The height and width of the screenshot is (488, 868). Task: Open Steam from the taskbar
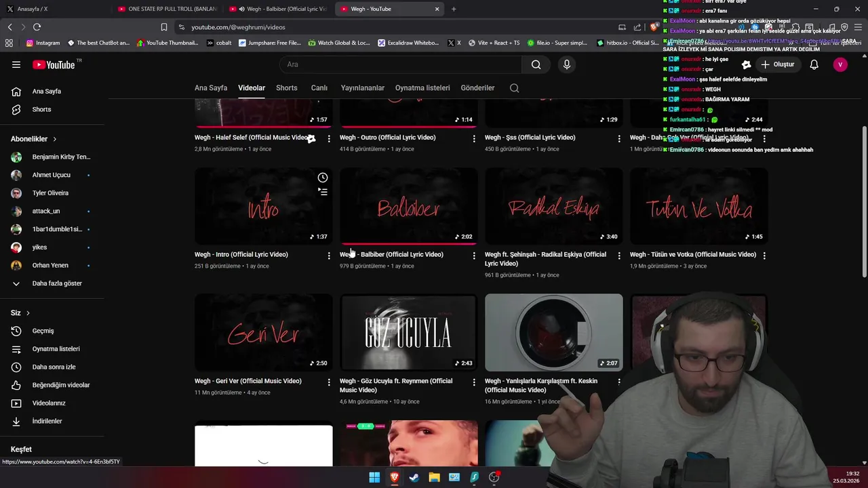click(414, 477)
